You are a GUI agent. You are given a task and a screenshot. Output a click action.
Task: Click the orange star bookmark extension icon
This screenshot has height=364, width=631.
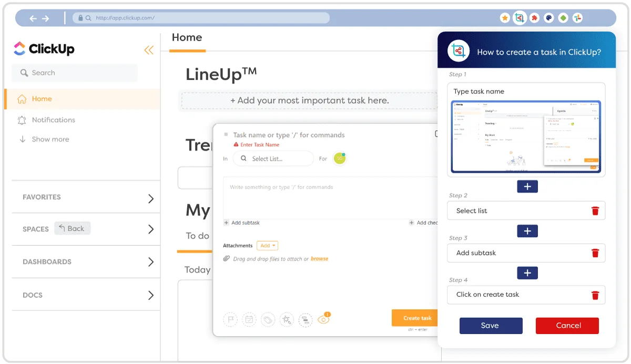(x=505, y=18)
